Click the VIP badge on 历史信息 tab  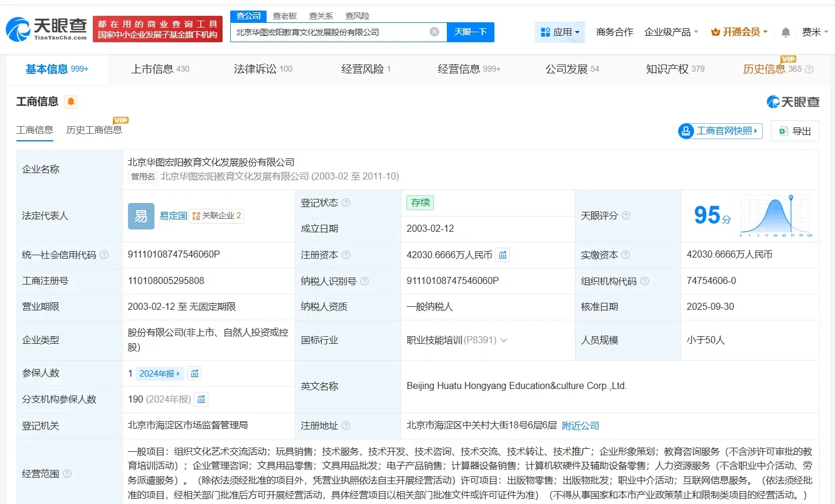787,60
